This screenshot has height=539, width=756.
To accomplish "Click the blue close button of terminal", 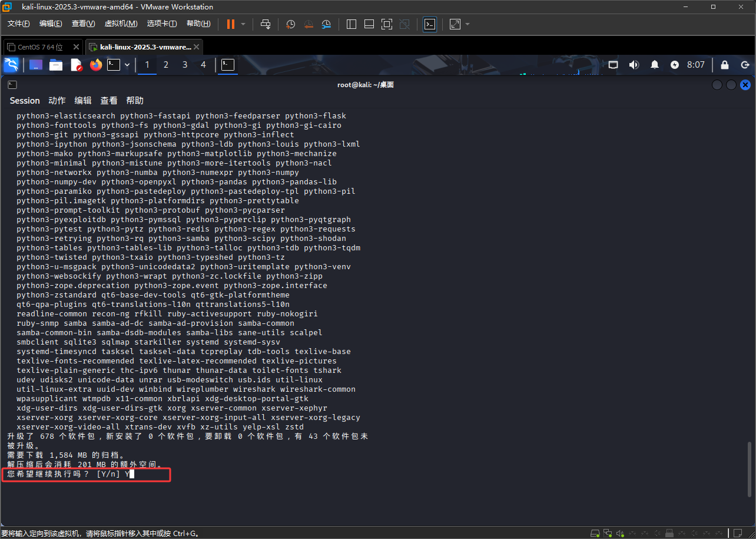I will pyautogui.click(x=745, y=85).
